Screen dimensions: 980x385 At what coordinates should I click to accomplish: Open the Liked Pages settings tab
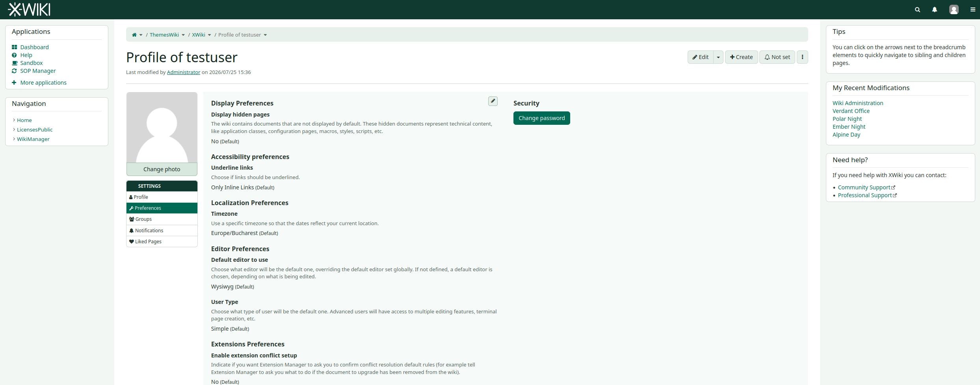point(162,242)
